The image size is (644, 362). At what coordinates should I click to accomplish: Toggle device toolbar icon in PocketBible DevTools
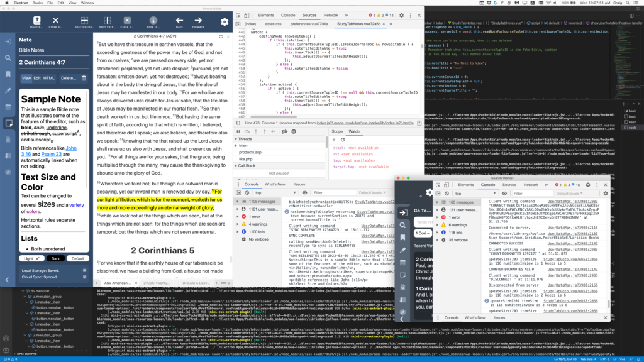(x=247, y=16)
